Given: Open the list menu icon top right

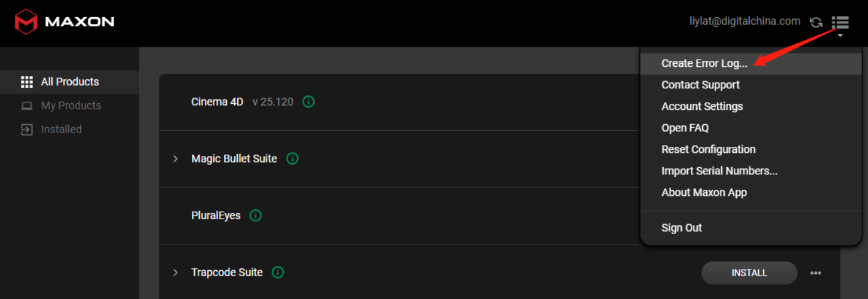Looking at the screenshot, I should click(840, 23).
